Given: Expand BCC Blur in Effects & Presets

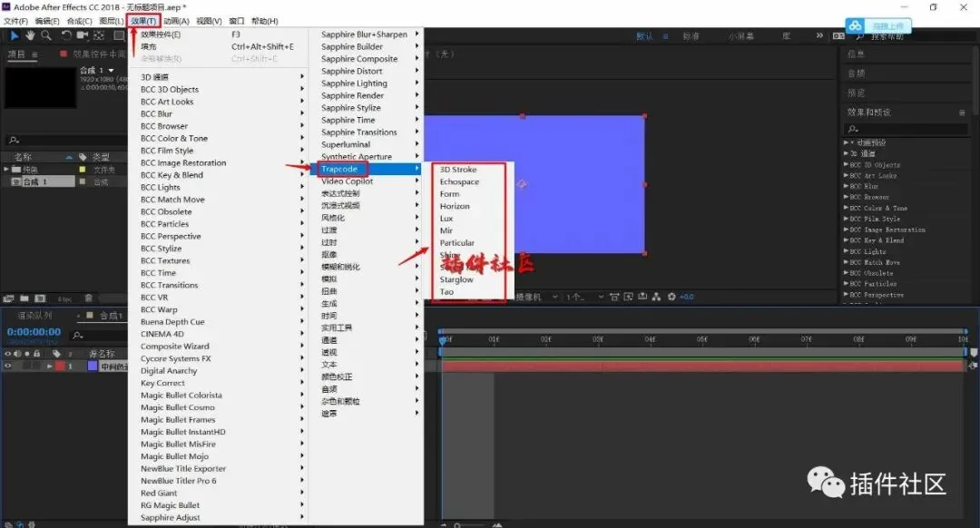Looking at the screenshot, I should (846, 186).
